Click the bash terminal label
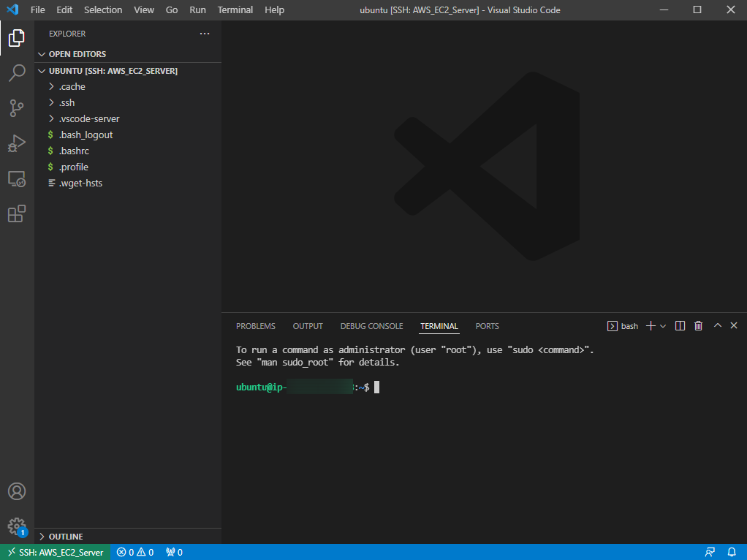 pos(629,326)
